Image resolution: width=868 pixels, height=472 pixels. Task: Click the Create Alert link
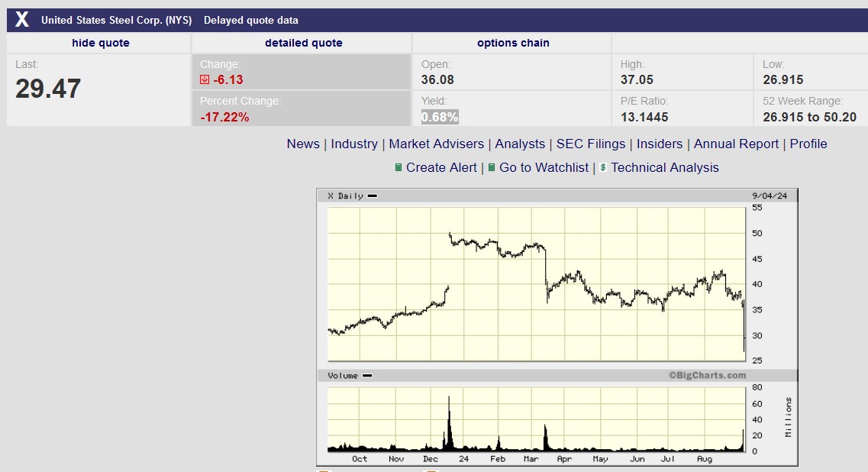pos(441,168)
